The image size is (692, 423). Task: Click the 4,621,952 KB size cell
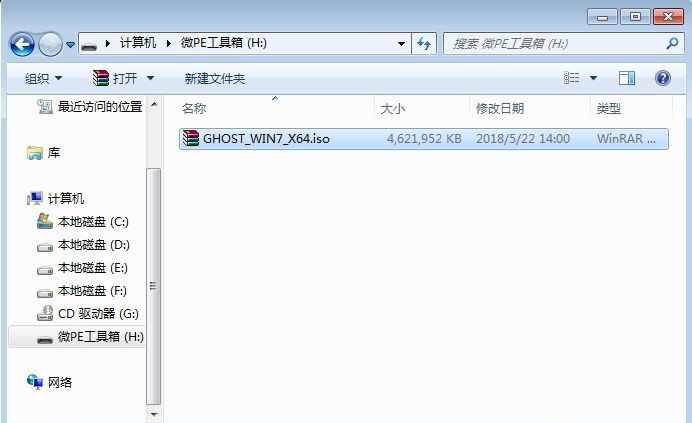pyautogui.click(x=424, y=139)
